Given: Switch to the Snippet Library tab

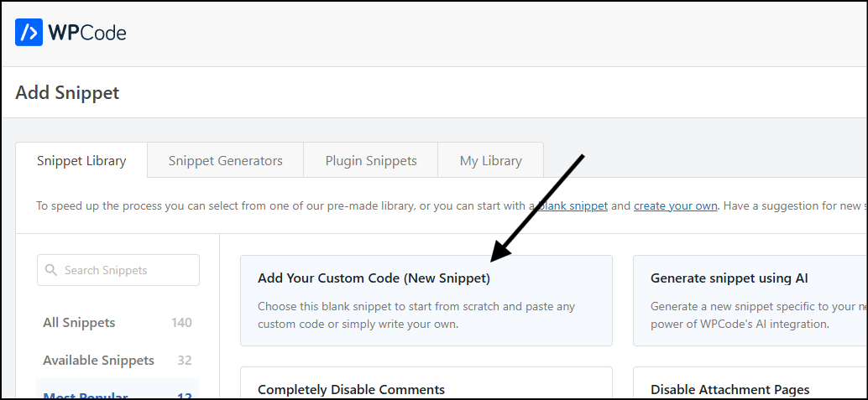Looking at the screenshot, I should (x=81, y=160).
